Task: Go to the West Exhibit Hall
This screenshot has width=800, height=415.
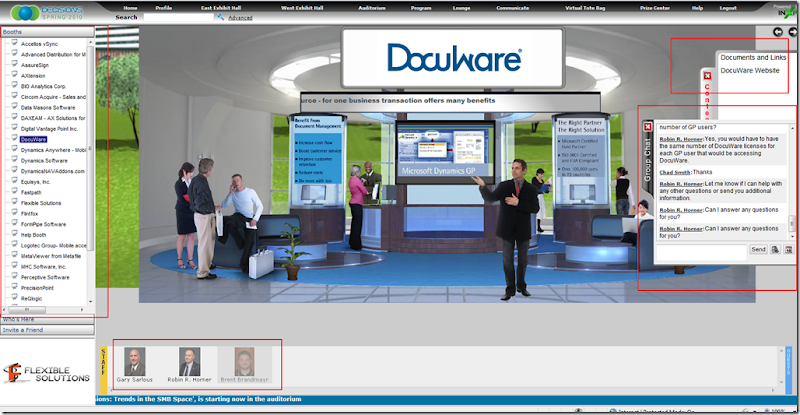Action: [x=302, y=8]
